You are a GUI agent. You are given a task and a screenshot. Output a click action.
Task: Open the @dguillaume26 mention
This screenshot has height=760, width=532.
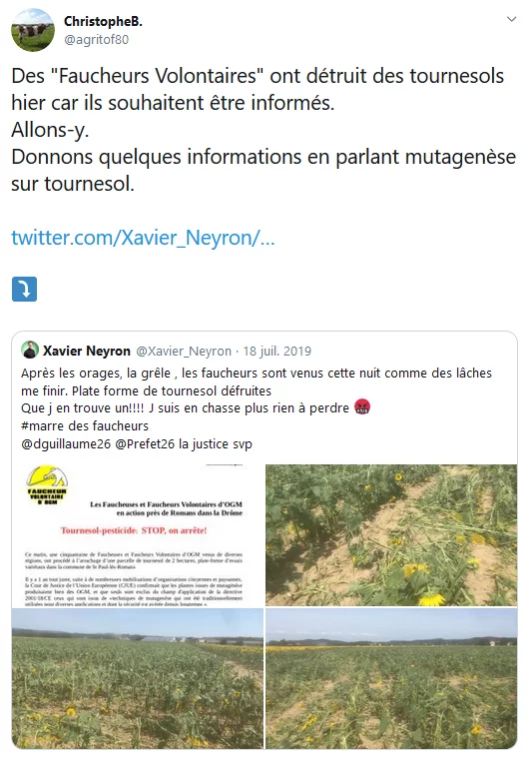coord(66,444)
